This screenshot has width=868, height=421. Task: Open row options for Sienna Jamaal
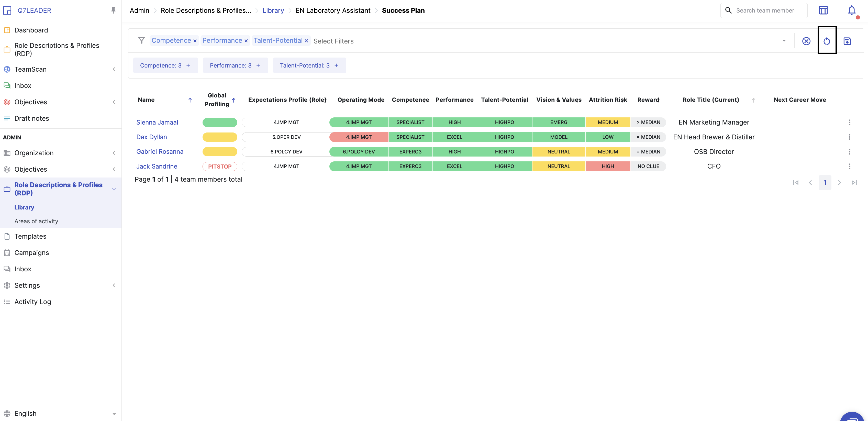click(x=849, y=122)
